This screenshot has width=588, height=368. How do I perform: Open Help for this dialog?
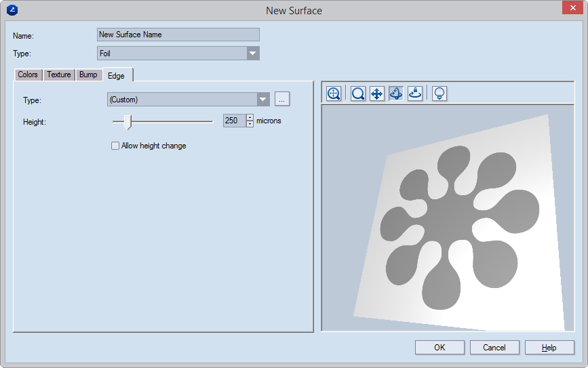pos(549,348)
